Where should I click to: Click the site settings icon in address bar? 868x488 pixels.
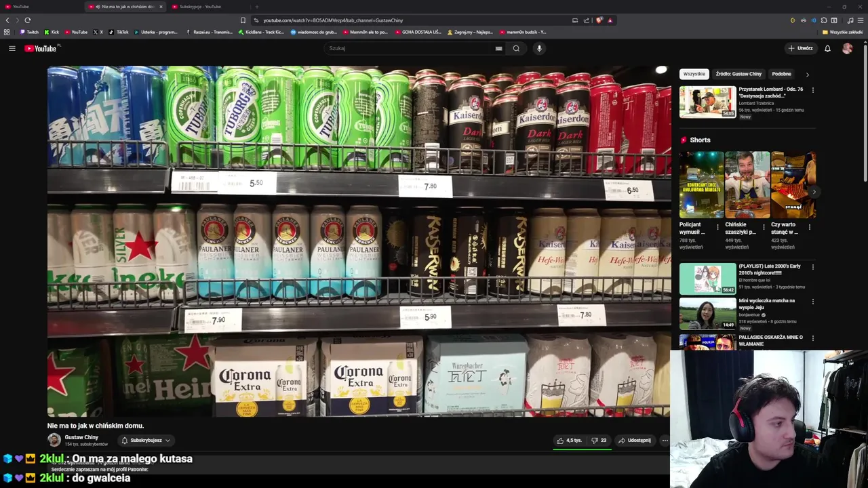point(256,20)
